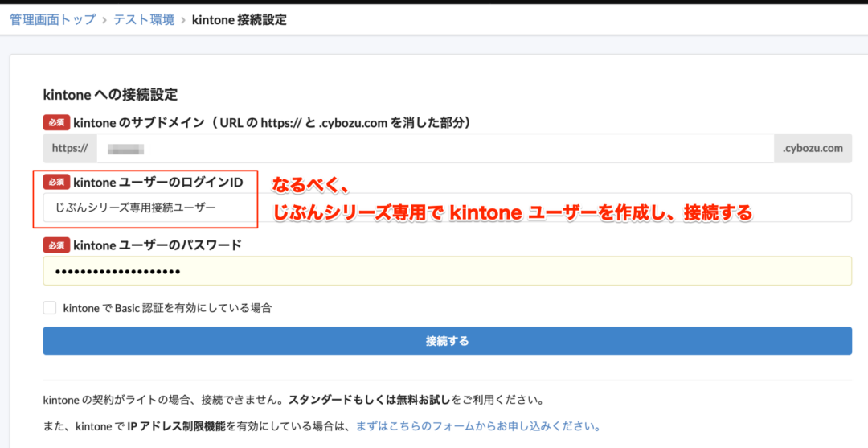Click the red なるべく annotation text

[309, 185]
